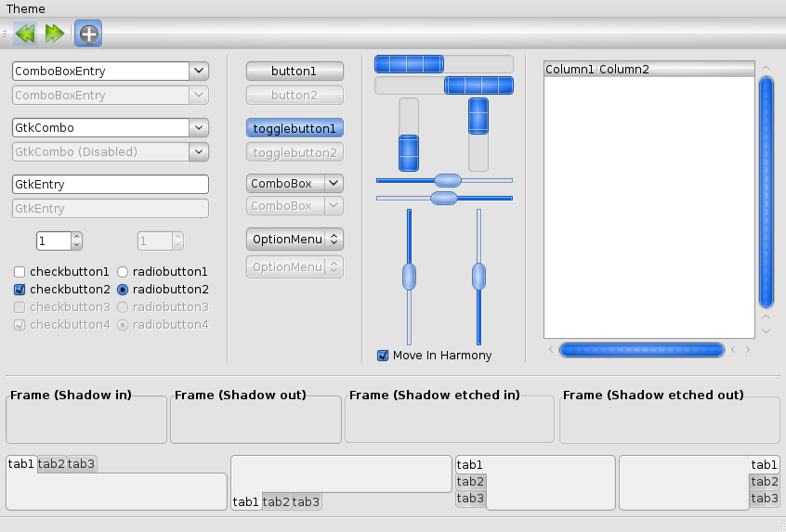This screenshot has width=786, height=532.
Task: Click the scroll-left arrow at left of horizontal scrollbar
Action: tap(551, 350)
